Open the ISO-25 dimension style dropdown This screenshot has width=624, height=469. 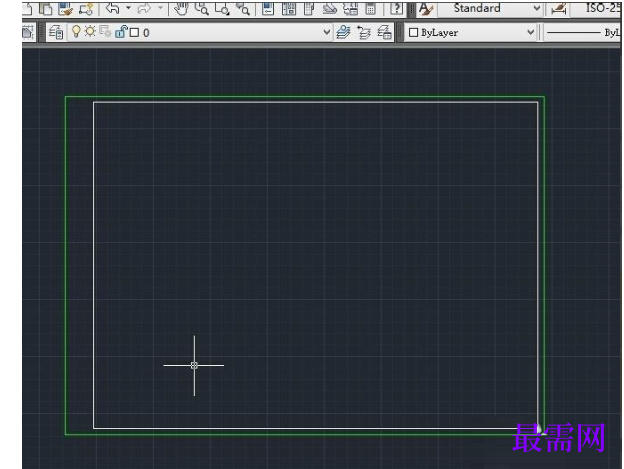pyautogui.click(x=597, y=8)
